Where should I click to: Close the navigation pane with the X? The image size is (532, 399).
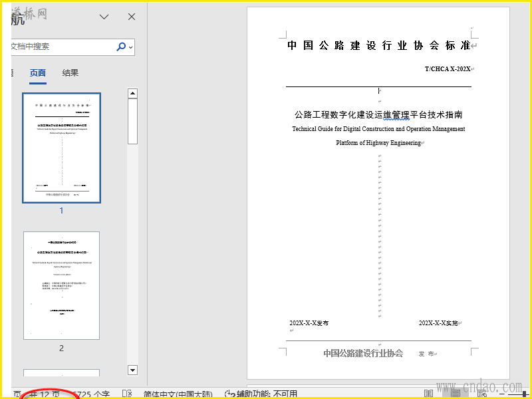132,17
